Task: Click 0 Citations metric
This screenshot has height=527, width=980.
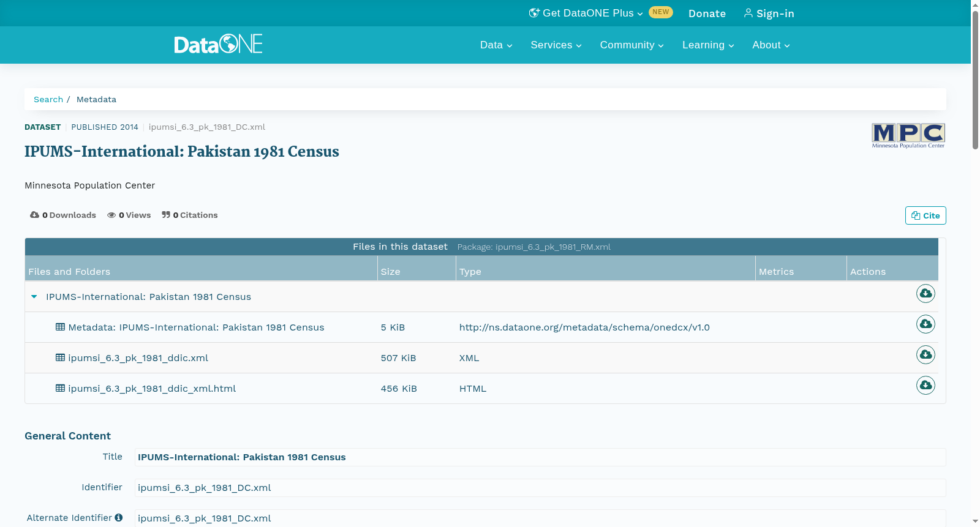Action: tap(190, 215)
